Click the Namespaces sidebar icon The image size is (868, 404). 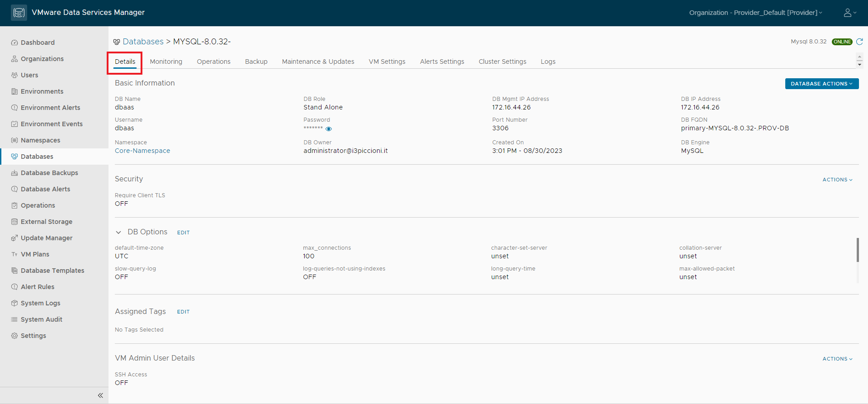tap(14, 140)
